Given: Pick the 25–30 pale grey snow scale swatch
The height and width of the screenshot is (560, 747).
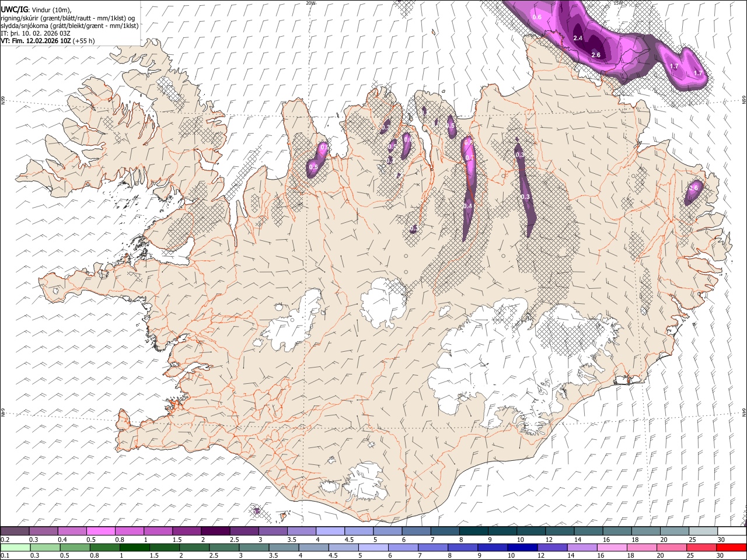Looking at the screenshot, I should pyautogui.click(x=704, y=531).
